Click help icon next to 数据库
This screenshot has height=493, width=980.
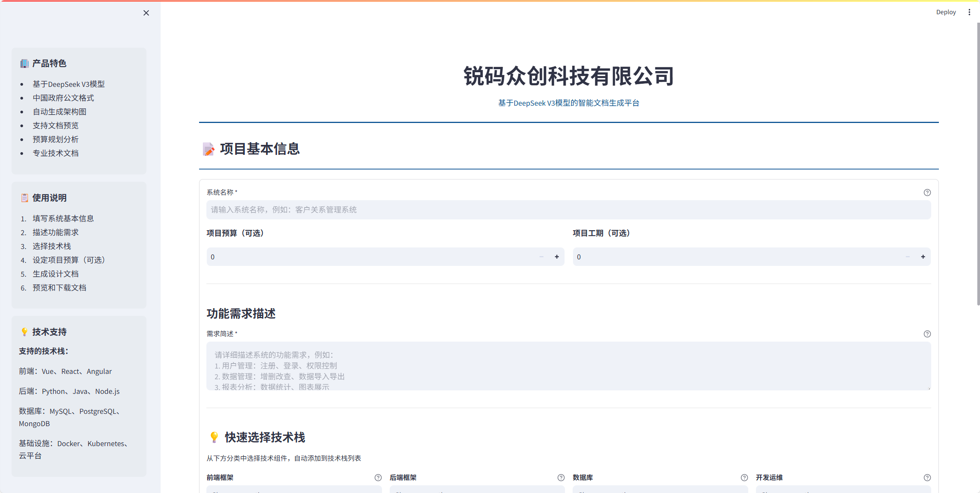[x=744, y=478]
